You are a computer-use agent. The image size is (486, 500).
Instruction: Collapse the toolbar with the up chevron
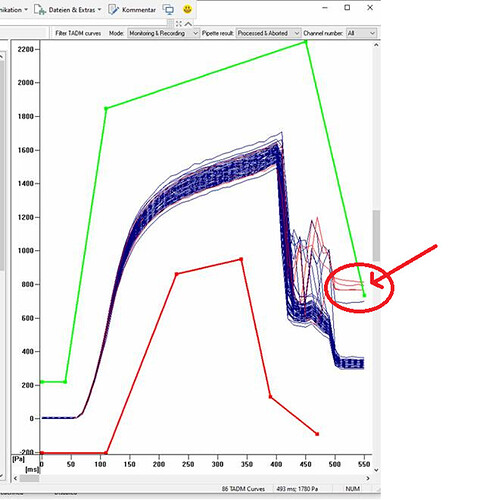[188, 24]
